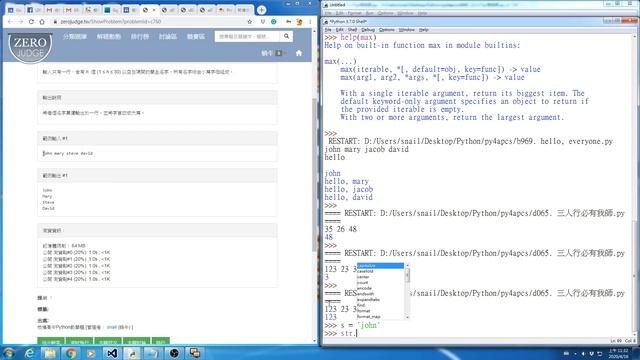This screenshot has height=360, width=640.
Task: Click the fourth green button below the problem
Action: pyautogui.click(x=136, y=342)
